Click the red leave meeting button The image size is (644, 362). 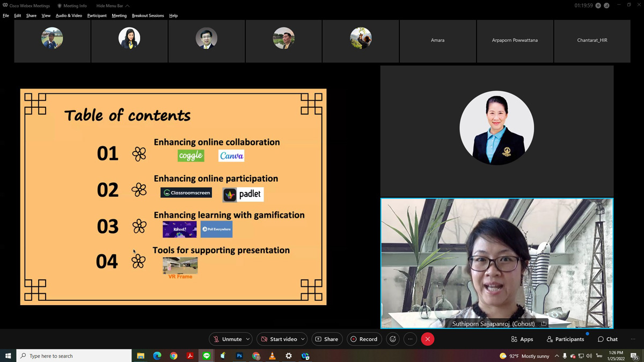pos(428,339)
